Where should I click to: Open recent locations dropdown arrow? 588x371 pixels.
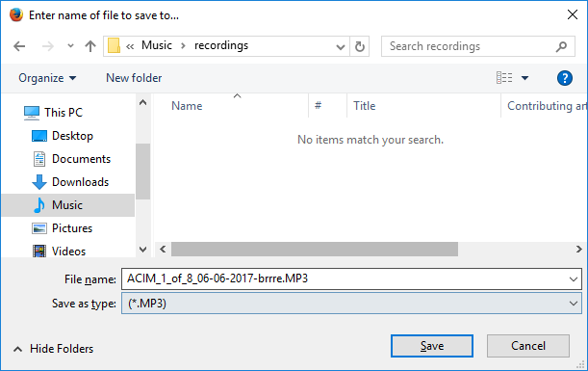pyautogui.click(x=70, y=46)
